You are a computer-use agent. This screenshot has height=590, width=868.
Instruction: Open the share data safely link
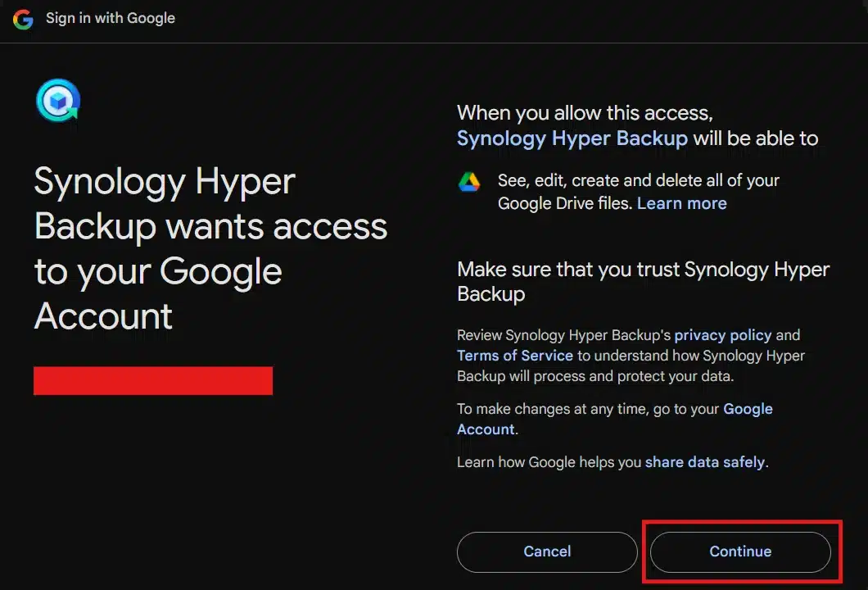tap(705, 461)
